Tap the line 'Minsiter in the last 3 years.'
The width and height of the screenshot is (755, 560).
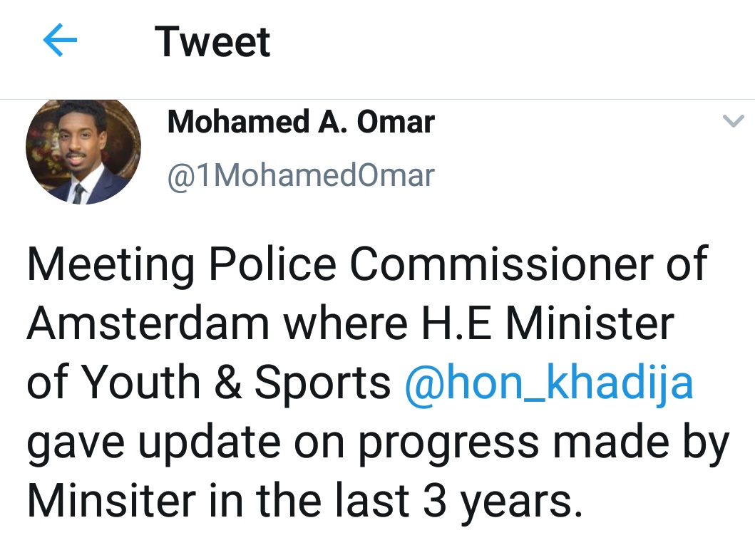pyautogui.click(x=305, y=501)
